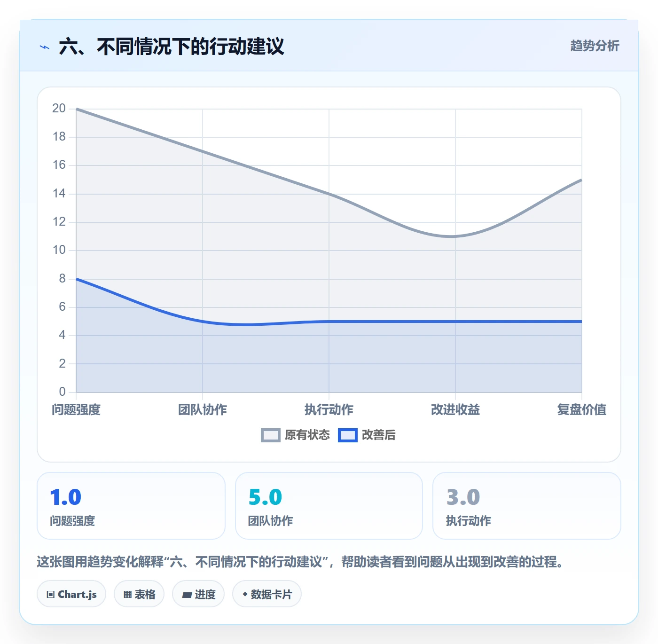The image size is (658, 644).
Task: Toggle the 改善后 legend swatch
Action: tap(348, 435)
